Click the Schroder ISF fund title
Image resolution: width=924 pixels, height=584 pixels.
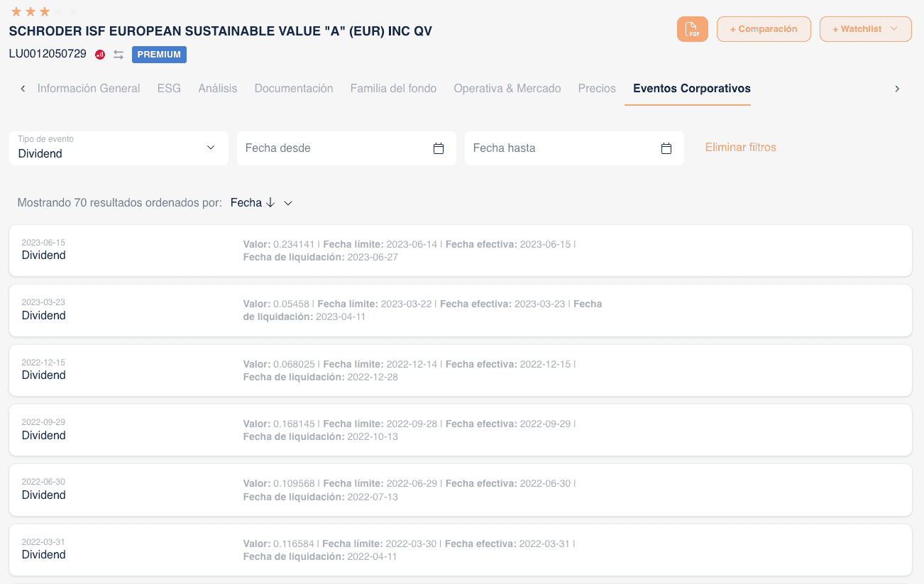click(x=220, y=31)
